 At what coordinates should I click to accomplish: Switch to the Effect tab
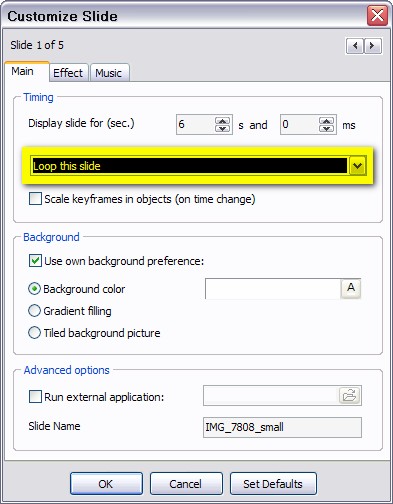tap(68, 73)
